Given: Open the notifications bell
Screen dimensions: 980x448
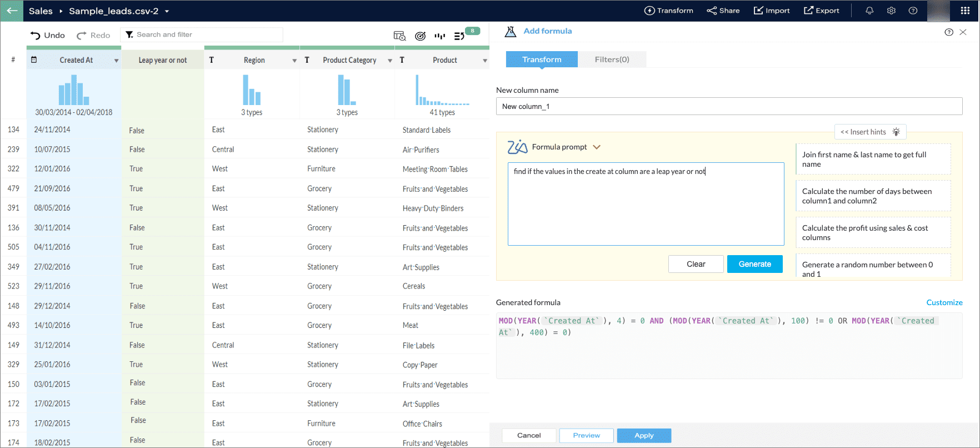Looking at the screenshot, I should pos(869,11).
